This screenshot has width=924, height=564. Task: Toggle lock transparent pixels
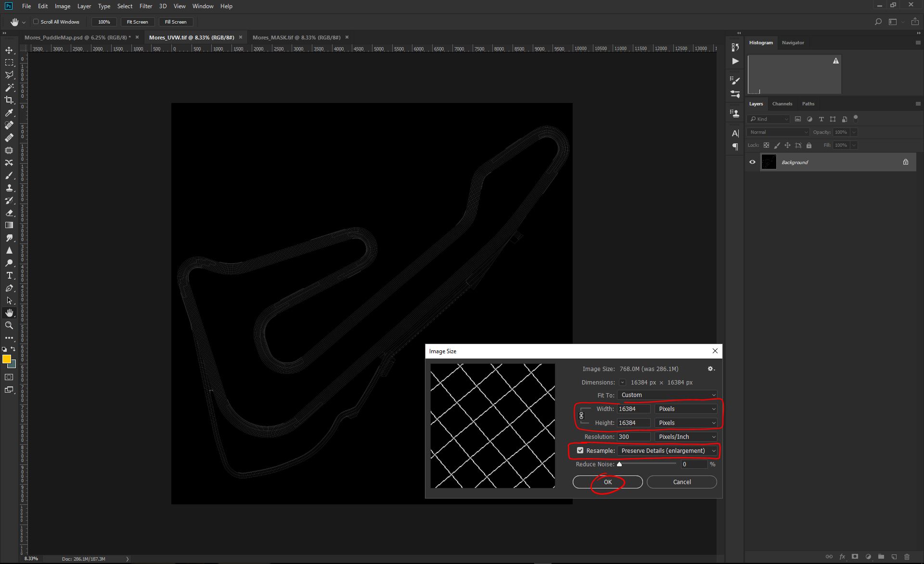pyautogui.click(x=766, y=145)
